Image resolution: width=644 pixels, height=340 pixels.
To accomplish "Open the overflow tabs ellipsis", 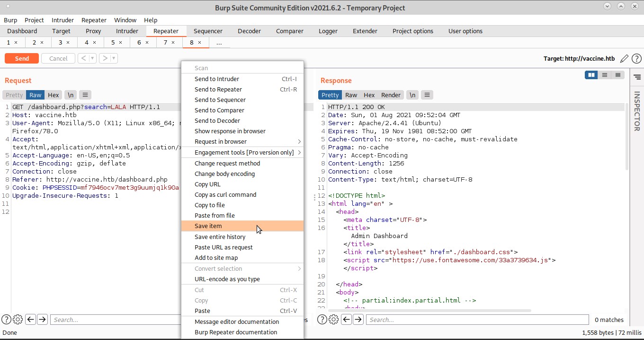I will tap(219, 43).
